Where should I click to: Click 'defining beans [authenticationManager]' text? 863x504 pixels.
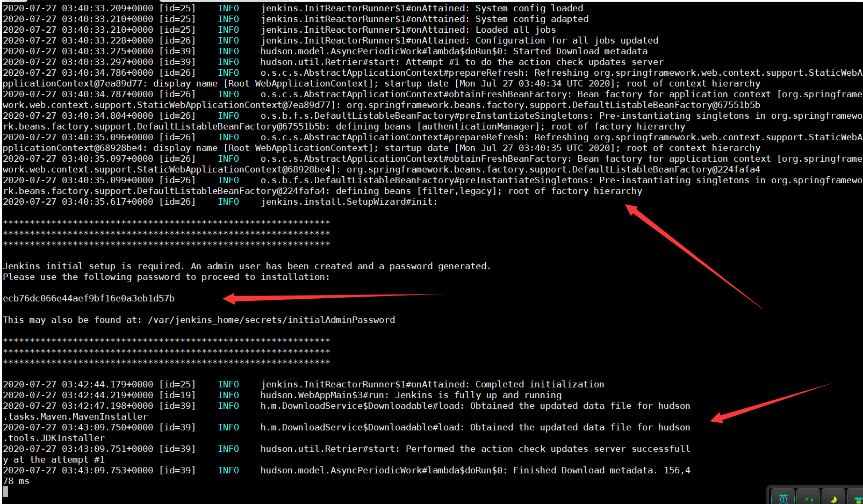click(x=441, y=126)
